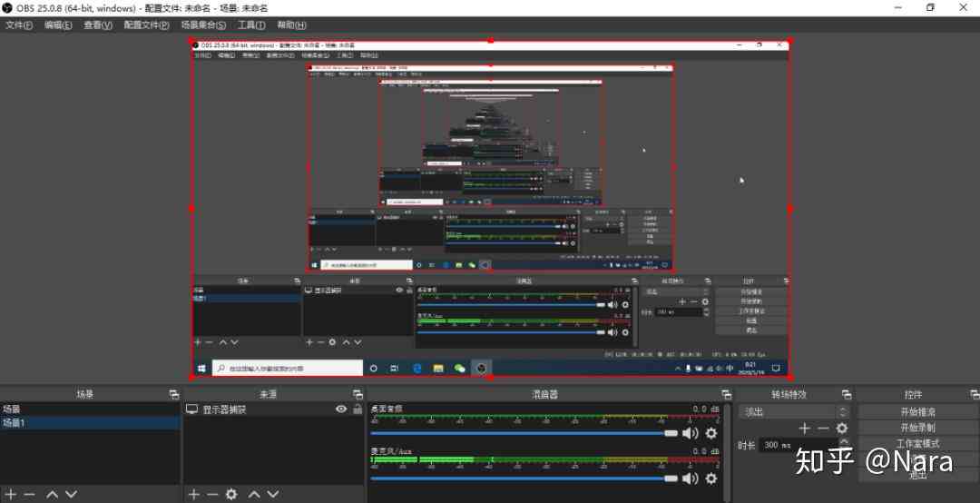Click the right-middle red preview handle

click(x=790, y=209)
